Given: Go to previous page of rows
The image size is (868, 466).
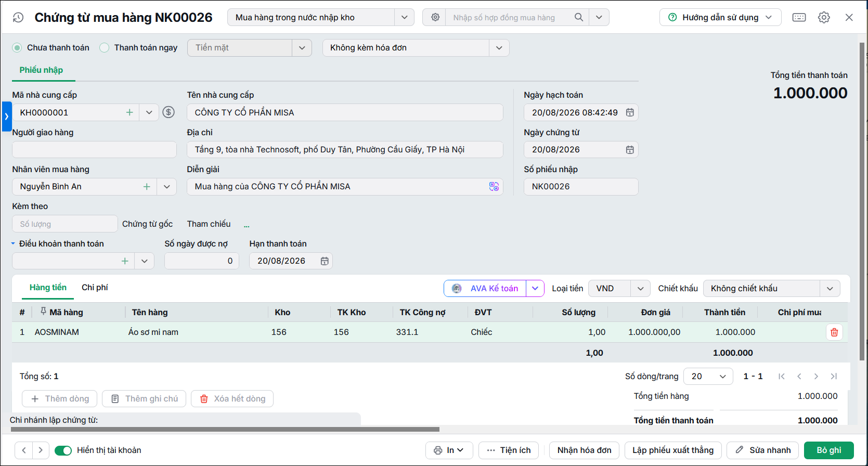Looking at the screenshot, I should pos(799,377).
